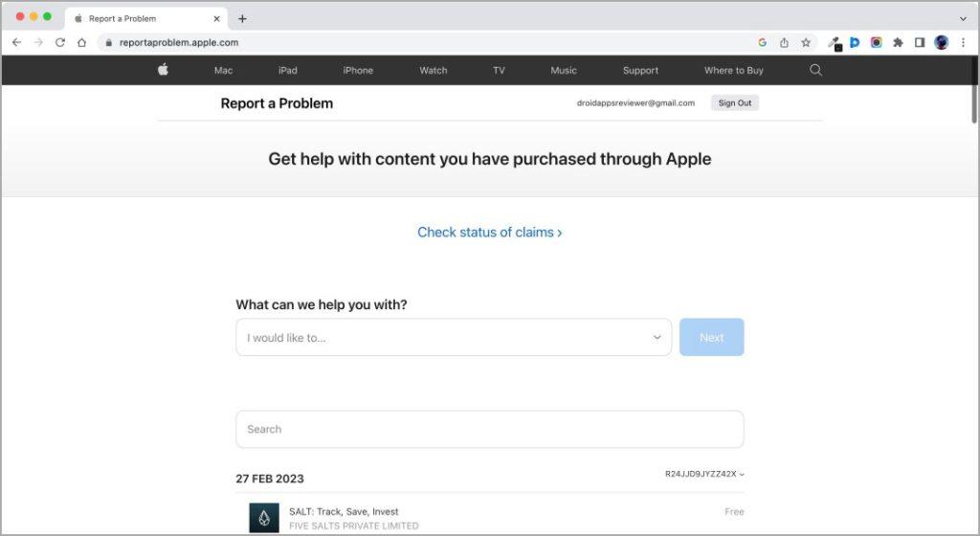The image size is (980, 536).
Task: Open the Extensions puzzle icon
Action: (898, 42)
